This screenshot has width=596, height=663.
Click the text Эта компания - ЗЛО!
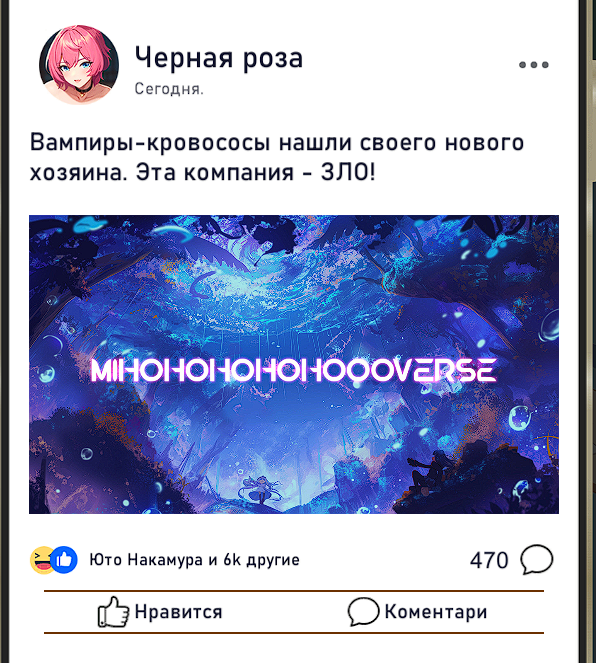(x=255, y=173)
